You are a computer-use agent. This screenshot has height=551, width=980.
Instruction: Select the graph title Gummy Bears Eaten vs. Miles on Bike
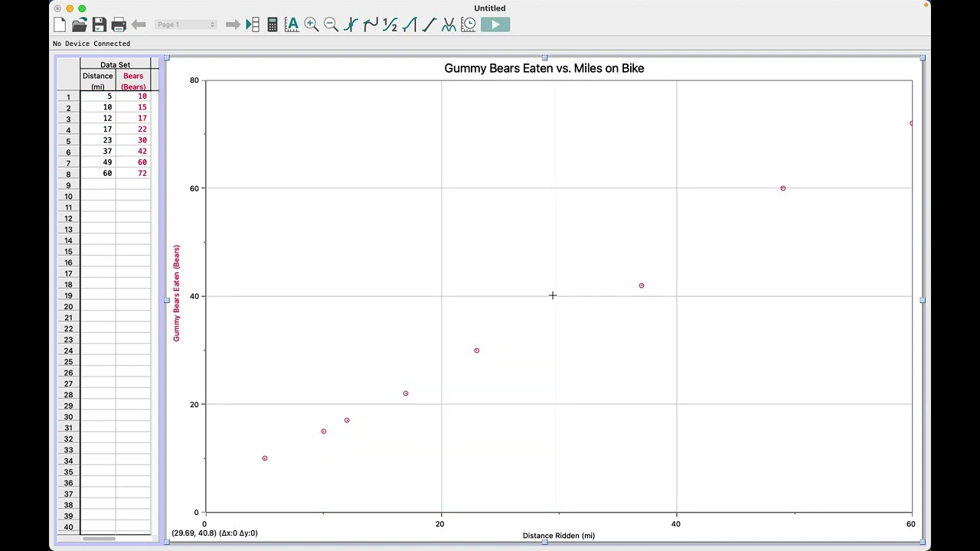pos(544,68)
